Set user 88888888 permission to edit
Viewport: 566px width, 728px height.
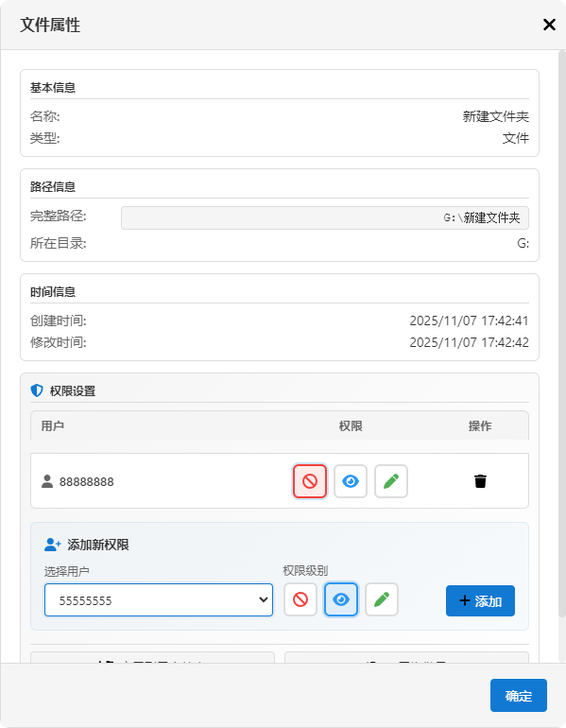click(391, 481)
